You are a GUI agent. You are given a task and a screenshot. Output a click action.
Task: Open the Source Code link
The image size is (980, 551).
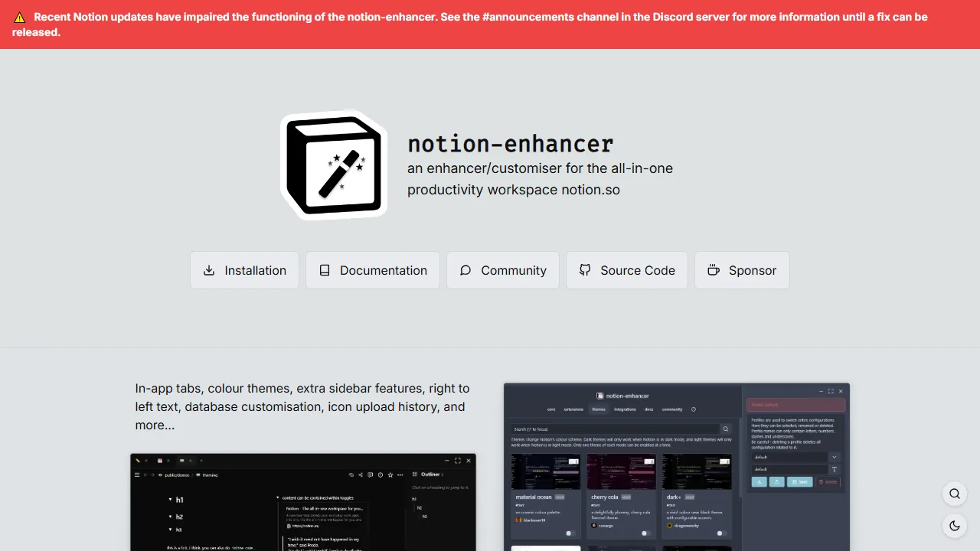(626, 270)
